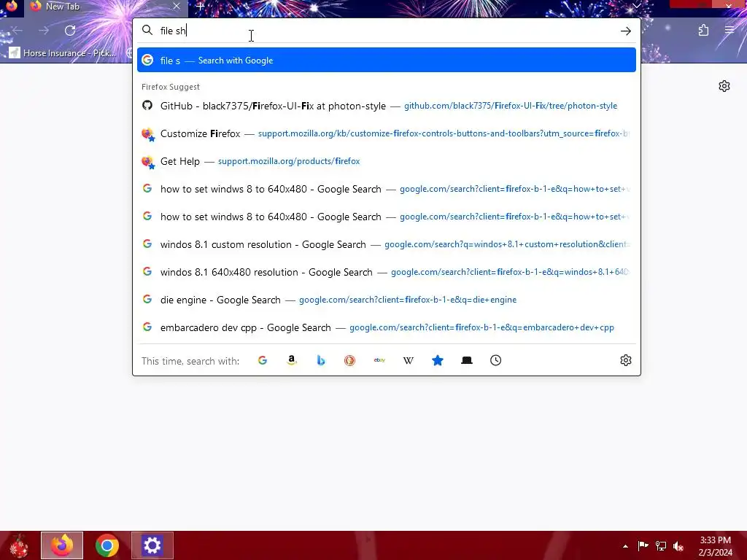Image resolution: width=747 pixels, height=560 pixels.
Task: Search open tabs with the tabs icon
Action: click(x=467, y=360)
